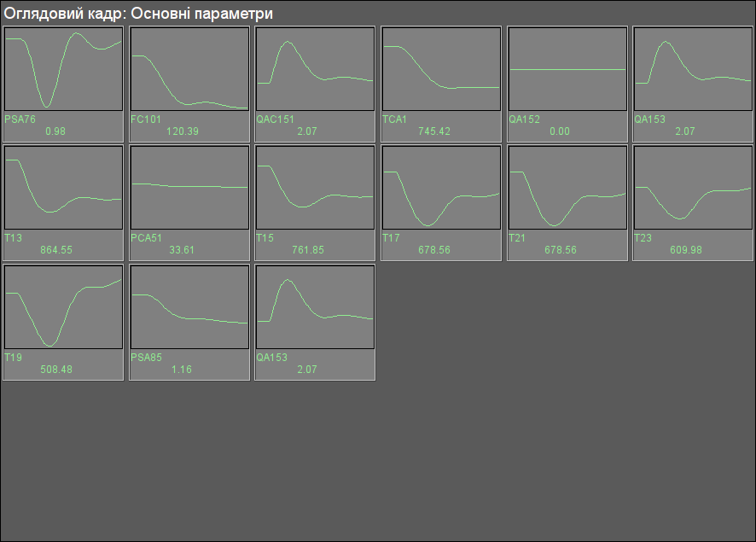Select the T23 trend graph
This screenshot has width=756, height=542.
click(693, 188)
